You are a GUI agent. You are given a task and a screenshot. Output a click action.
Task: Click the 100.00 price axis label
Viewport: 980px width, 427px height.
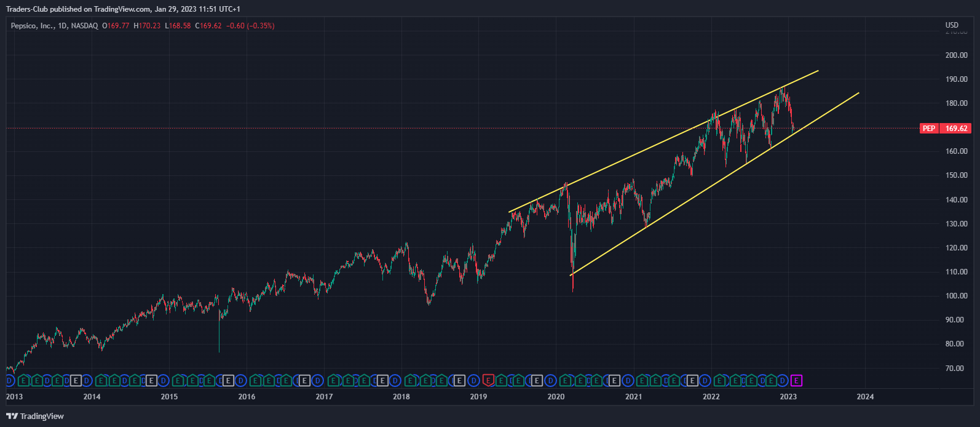click(x=956, y=295)
